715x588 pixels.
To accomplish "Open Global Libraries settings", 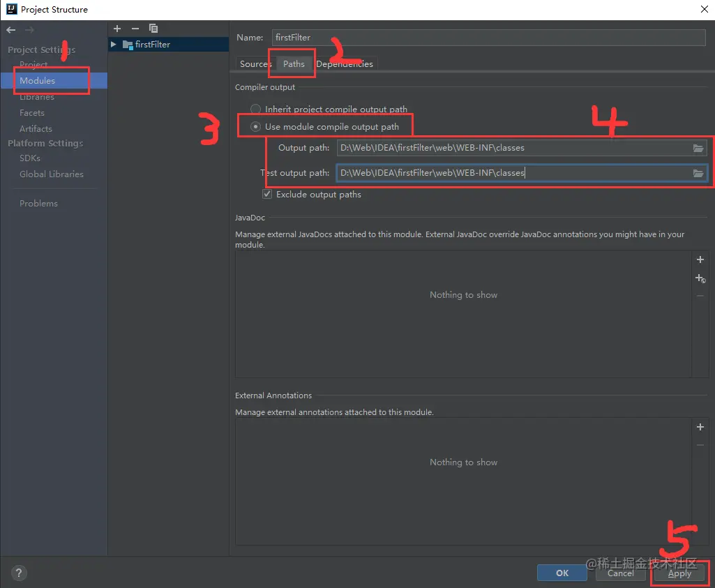I will [52, 174].
